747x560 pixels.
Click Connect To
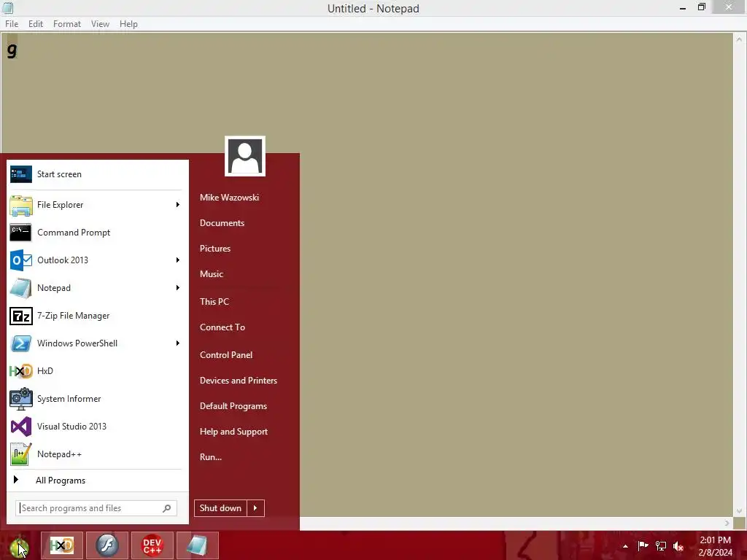222,327
